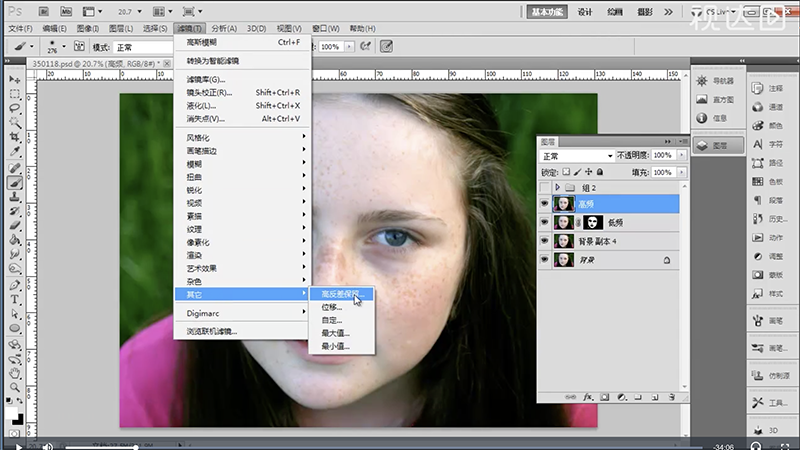The image size is (800, 450).
Task: Select the Crop tool
Action: [15, 137]
